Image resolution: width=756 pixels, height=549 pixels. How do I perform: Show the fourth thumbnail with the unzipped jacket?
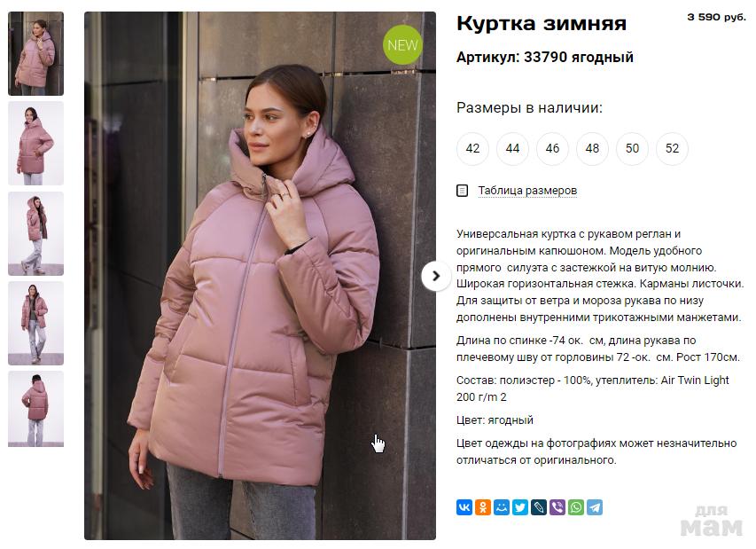(x=35, y=323)
